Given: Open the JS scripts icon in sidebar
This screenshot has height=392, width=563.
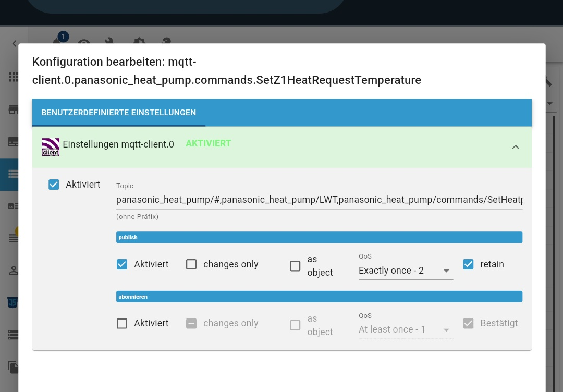Looking at the screenshot, I should click(x=14, y=302).
